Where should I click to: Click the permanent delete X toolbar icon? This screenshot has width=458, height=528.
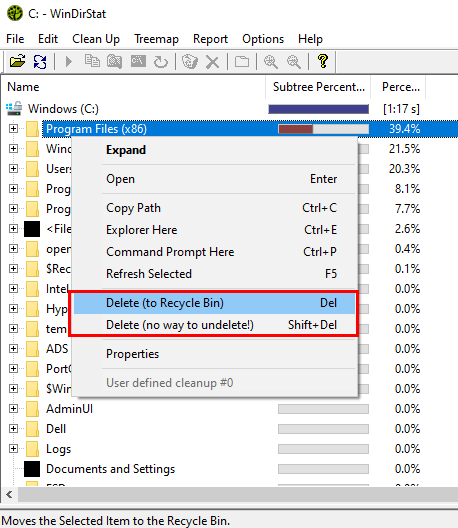click(x=212, y=62)
